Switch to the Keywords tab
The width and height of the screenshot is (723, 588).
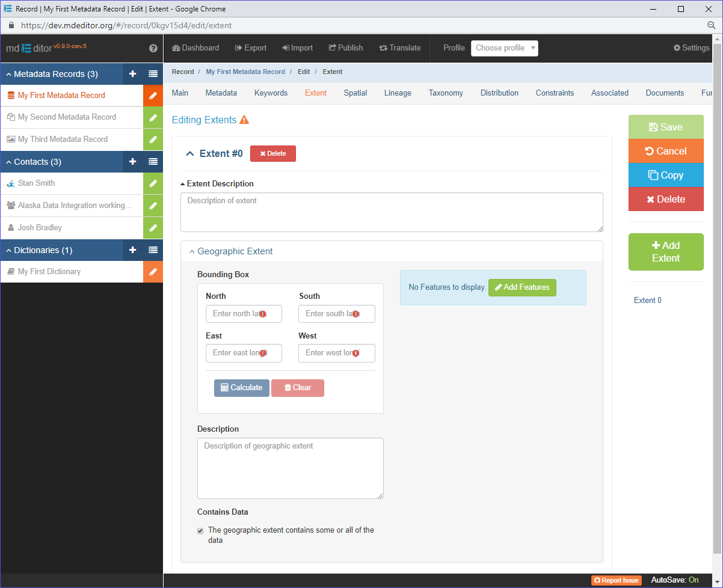(271, 93)
